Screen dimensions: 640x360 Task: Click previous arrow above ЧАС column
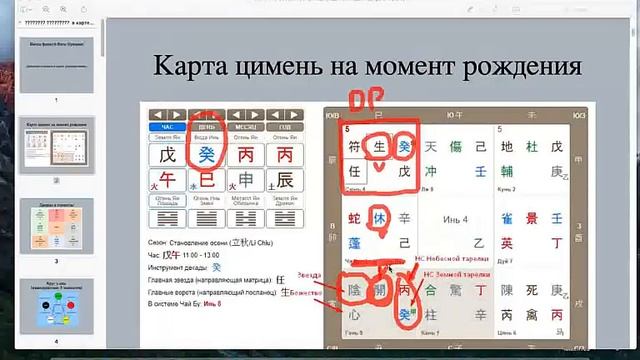pyautogui.click(x=158, y=115)
